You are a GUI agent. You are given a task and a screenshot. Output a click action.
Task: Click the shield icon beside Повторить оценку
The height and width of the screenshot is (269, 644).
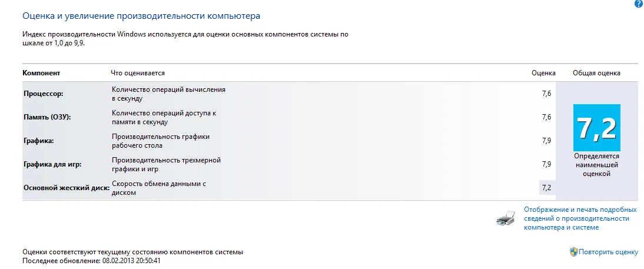[x=573, y=252]
